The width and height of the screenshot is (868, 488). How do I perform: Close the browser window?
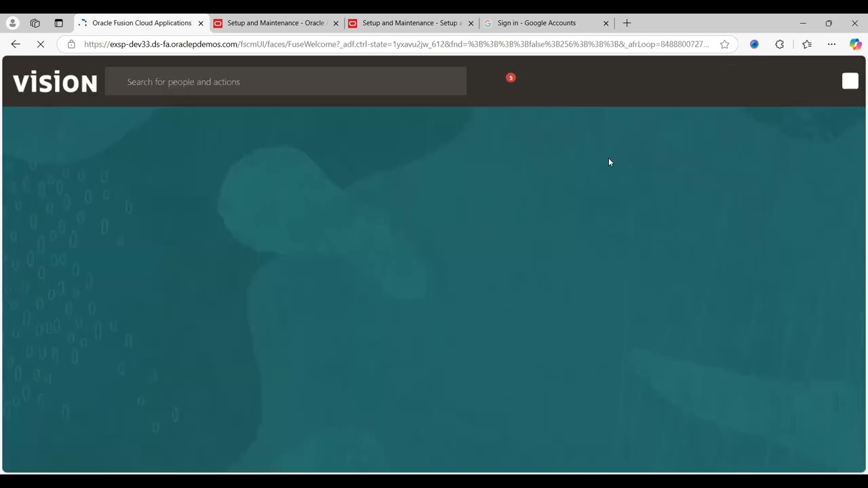click(854, 23)
